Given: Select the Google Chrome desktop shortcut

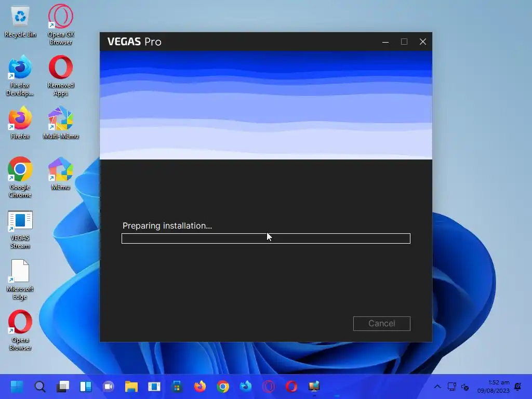Looking at the screenshot, I should [x=20, y=178].
